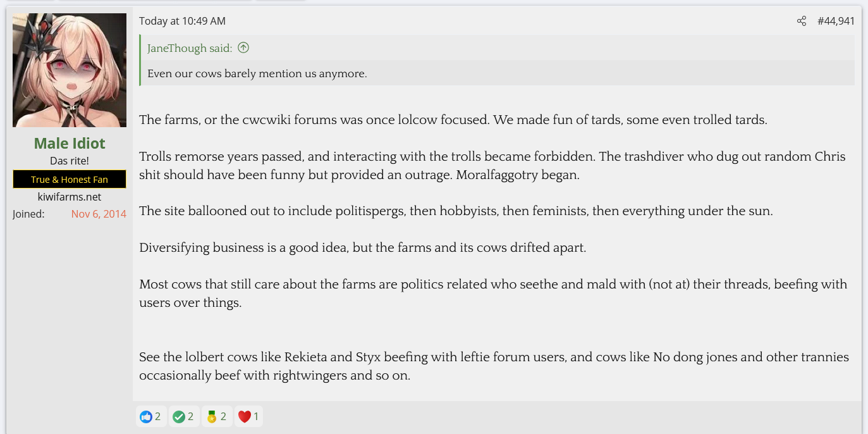The height and width of the screenshot is (434, 868).
Task: Click the red heart reaction icon
Action: [x=244, y=417]
